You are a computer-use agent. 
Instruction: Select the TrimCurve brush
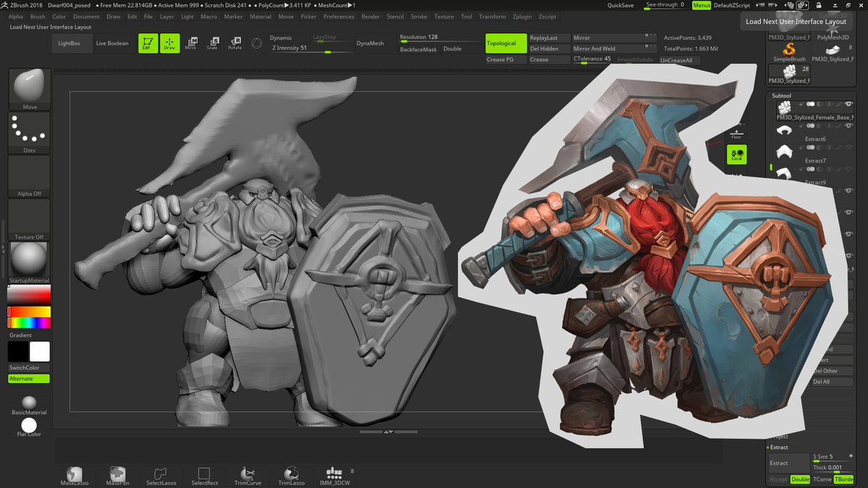(248, 475)
